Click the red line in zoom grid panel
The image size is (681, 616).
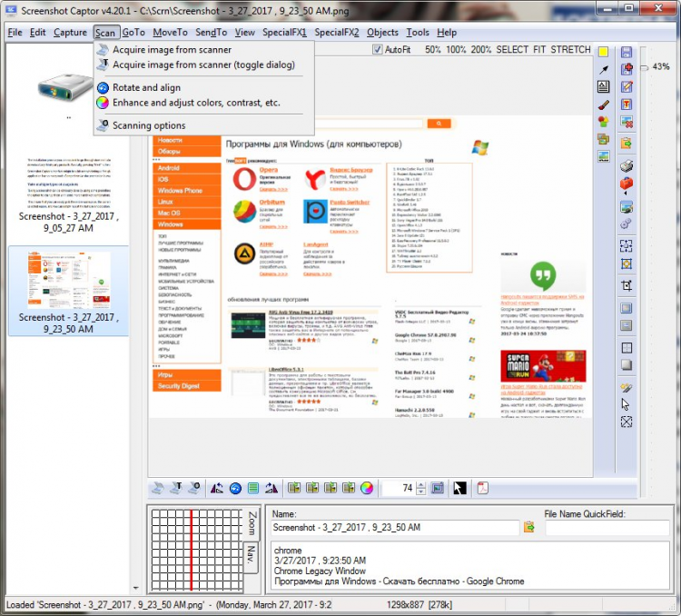[x=191, y=550]
